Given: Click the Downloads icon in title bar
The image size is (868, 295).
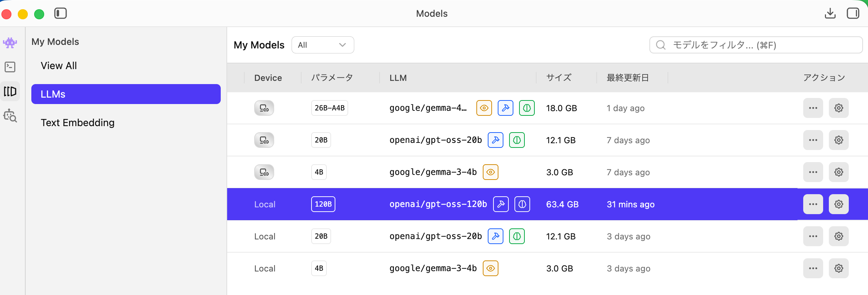Looking at the screenshot, I should pyautogui.click(x=830, y=14).
